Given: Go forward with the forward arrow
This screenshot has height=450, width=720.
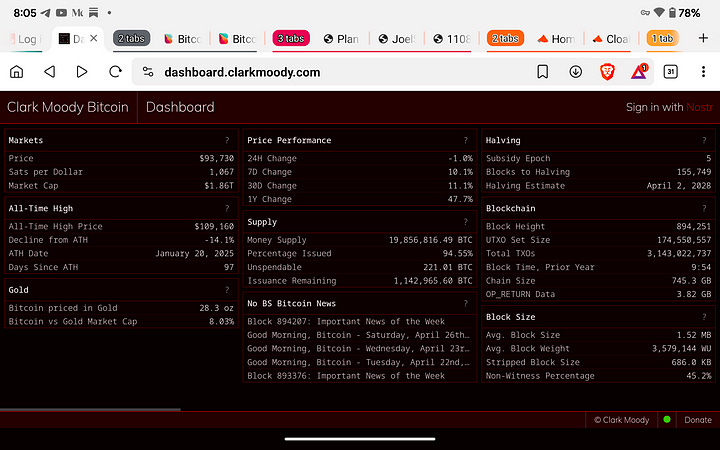Looking at the screenshot, I should click(x=82, y=72).
